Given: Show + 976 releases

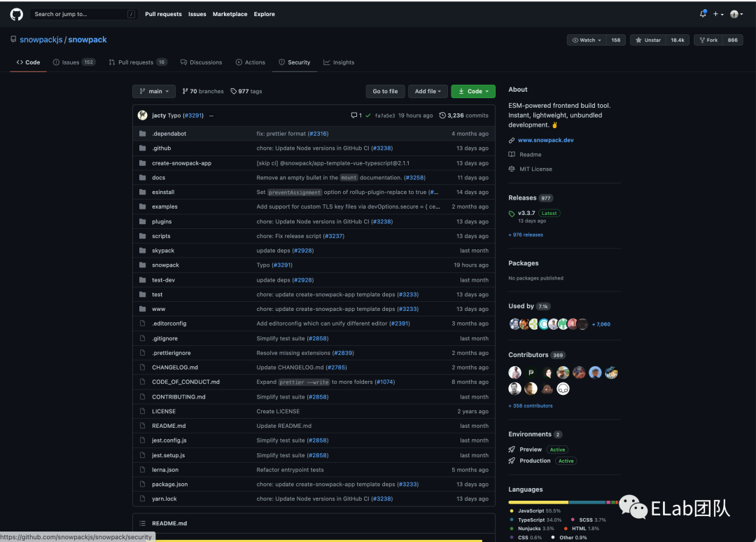Looking at the screenshot, I should click(526, 235).
